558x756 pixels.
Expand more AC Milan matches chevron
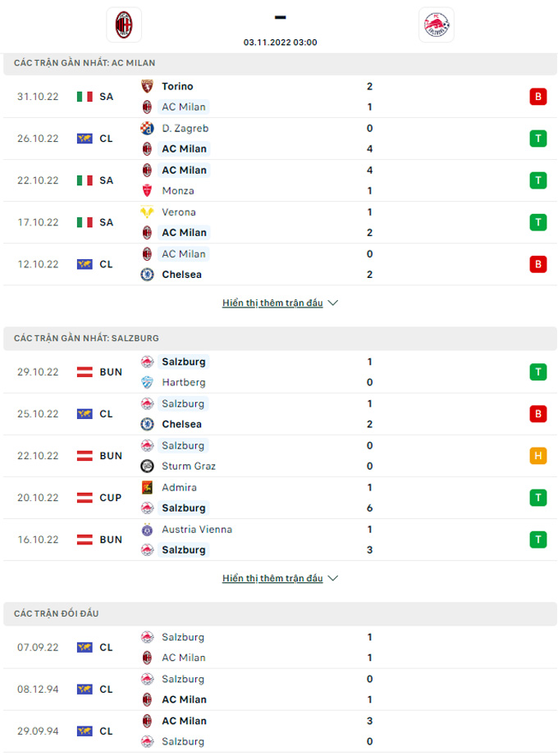[332, 303]
